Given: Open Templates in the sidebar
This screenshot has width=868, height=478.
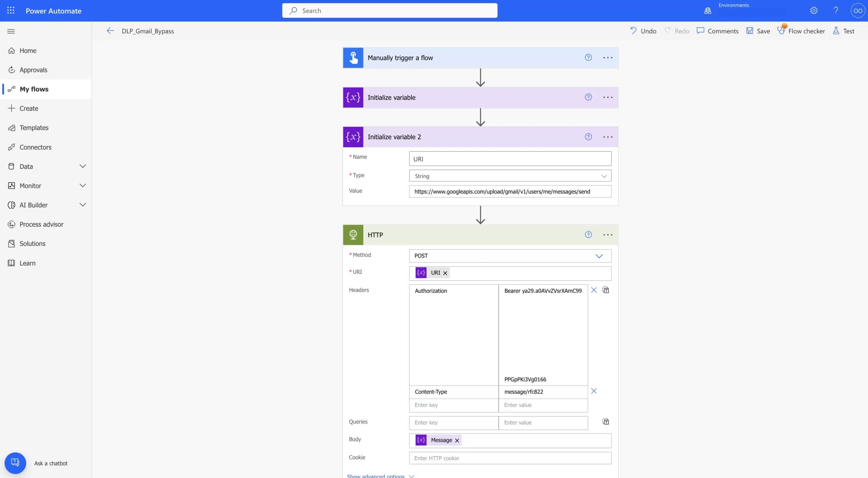Looking at the screenshot, I should tap(34, 128).
